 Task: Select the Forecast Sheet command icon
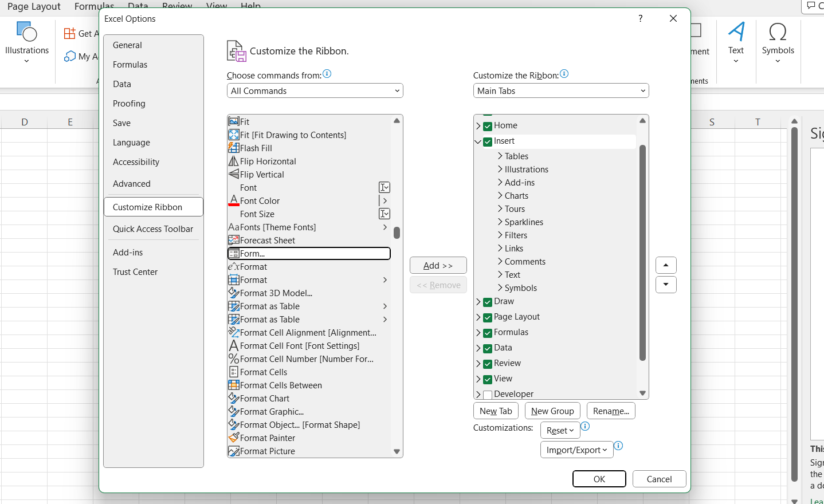point(233,240)
